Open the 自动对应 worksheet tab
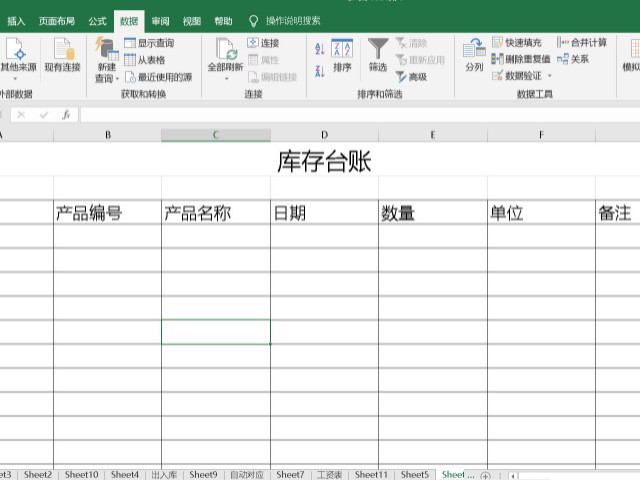 tap(247, 475)
